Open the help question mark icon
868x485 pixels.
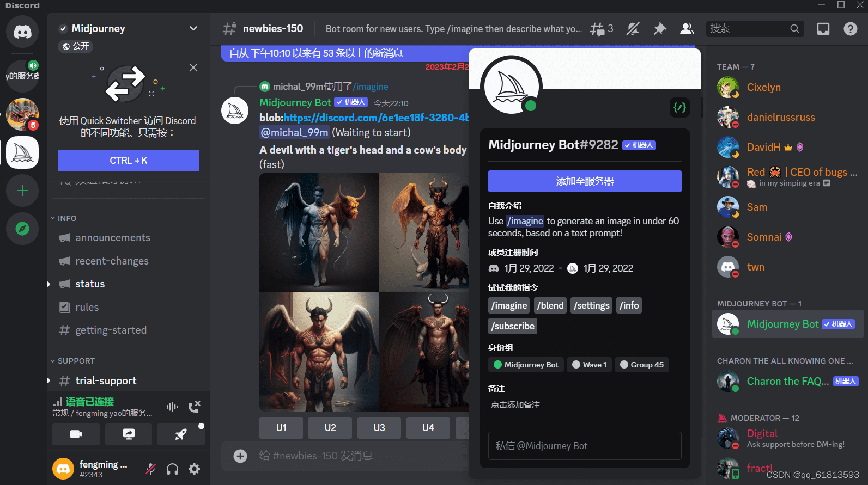pos(851,29)
